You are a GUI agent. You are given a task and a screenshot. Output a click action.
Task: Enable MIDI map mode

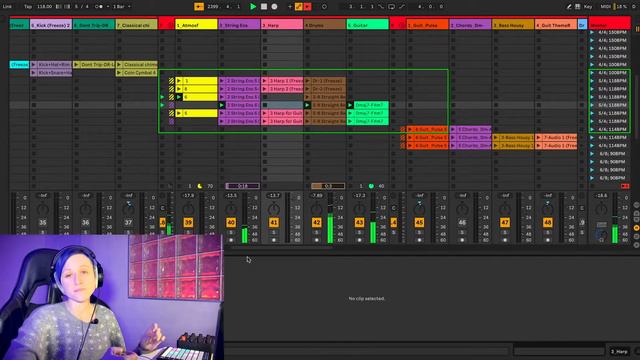coord(605,7)
